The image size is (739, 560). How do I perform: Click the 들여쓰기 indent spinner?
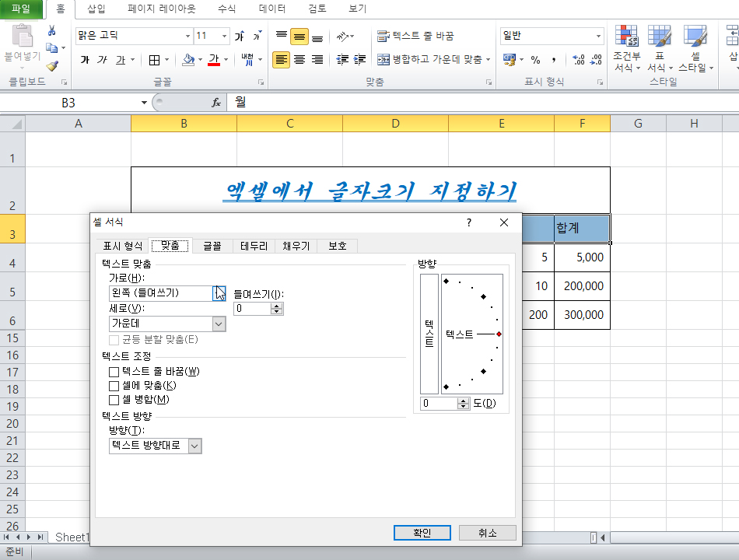(x=277, y=309)
